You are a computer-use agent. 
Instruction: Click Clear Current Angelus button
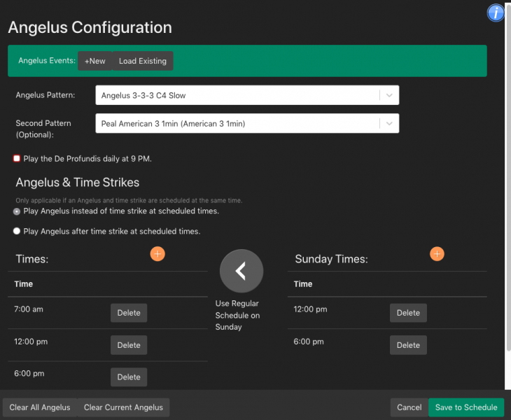coord(123,407)
